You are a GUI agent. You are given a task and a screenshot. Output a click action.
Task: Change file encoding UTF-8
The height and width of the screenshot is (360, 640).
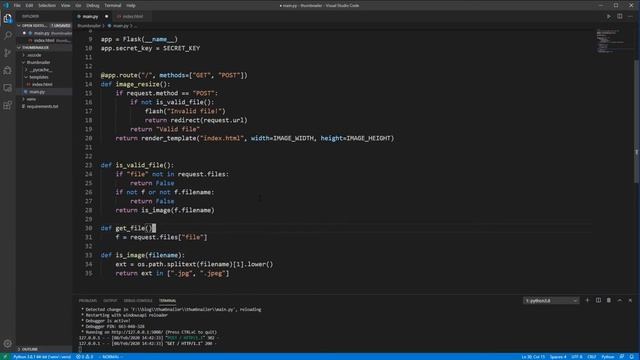tap(577, 357)
